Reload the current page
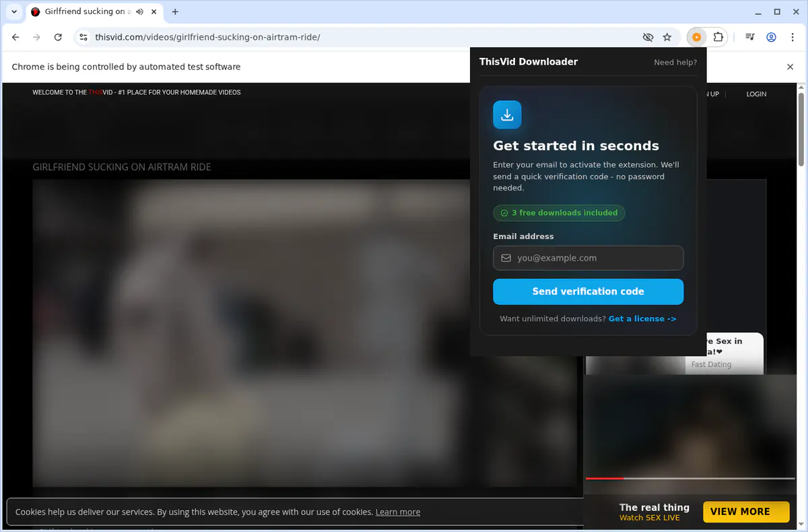Image resolution: width=808 pixels, height=532 pixels. 58,37
